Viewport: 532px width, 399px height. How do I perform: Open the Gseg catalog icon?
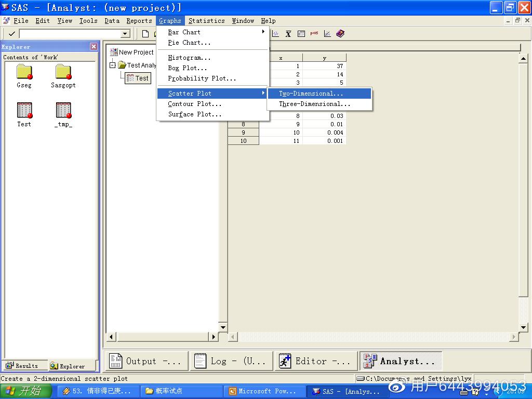24,72
